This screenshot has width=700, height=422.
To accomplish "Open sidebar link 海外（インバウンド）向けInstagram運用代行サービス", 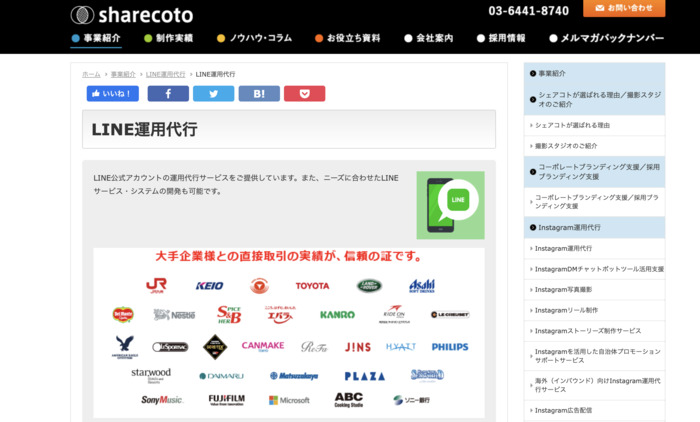I will (x=594, y=385).
